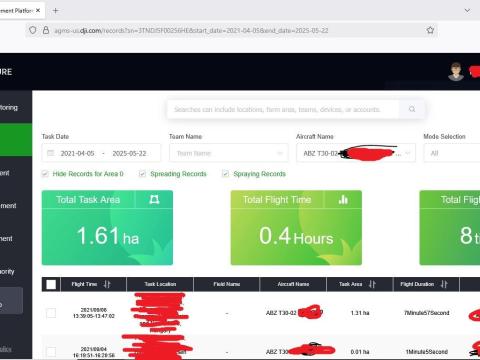The height and width of the screenshot is (360, 480).
Task: Click the 7Minute57Second duration cell
Action: pos(427,313)
